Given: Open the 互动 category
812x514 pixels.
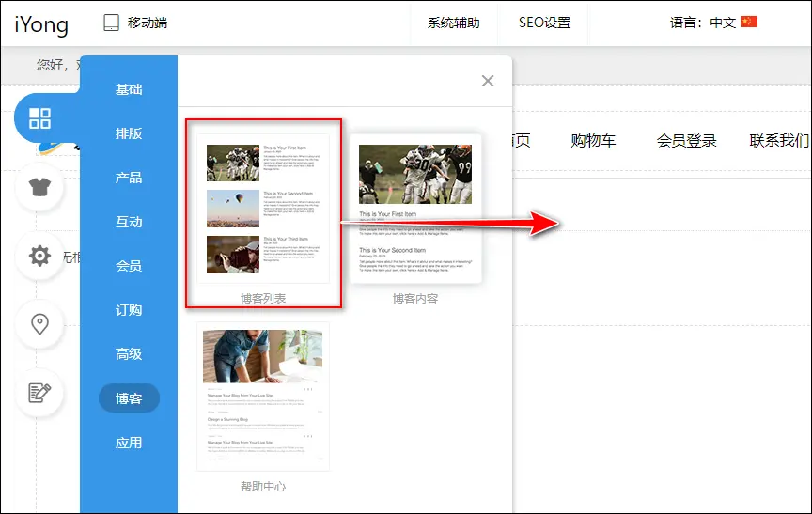Looking at the screenshot, I should (x=129, y=222).
